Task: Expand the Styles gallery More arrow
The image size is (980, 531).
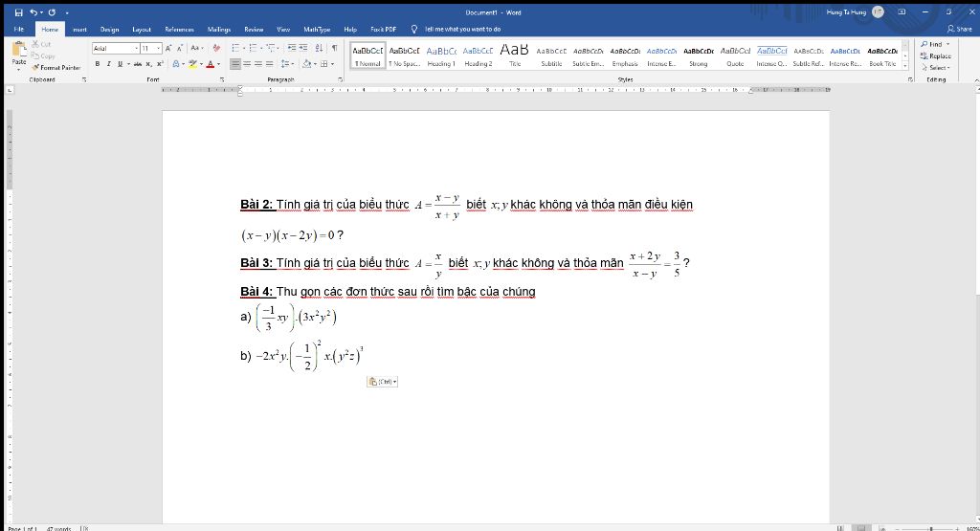Action: (x=905, y=64)
